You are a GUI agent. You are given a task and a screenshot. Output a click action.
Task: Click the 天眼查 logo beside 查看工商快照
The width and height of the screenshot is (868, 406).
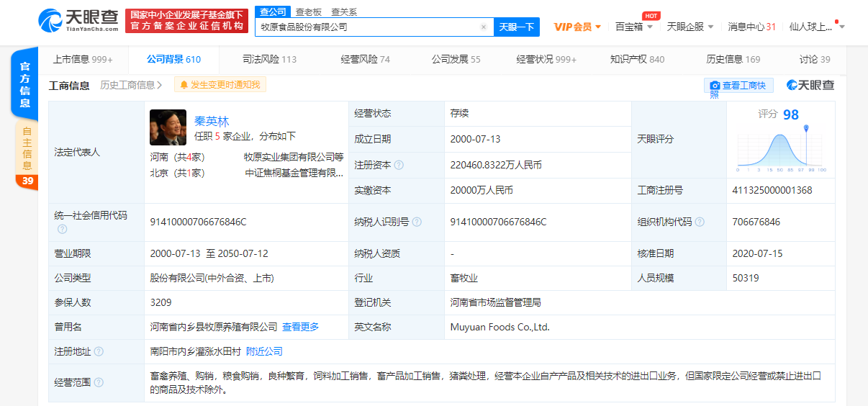[x=810, y=85]
